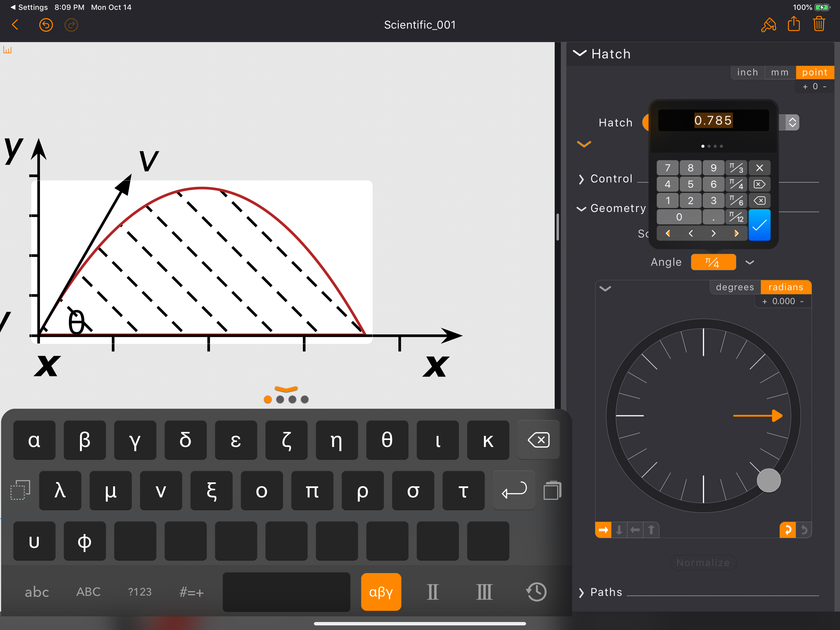Dismiss keyboard with orange handle
Viewport: 840px width, 630px height.
tap(286, 389)
